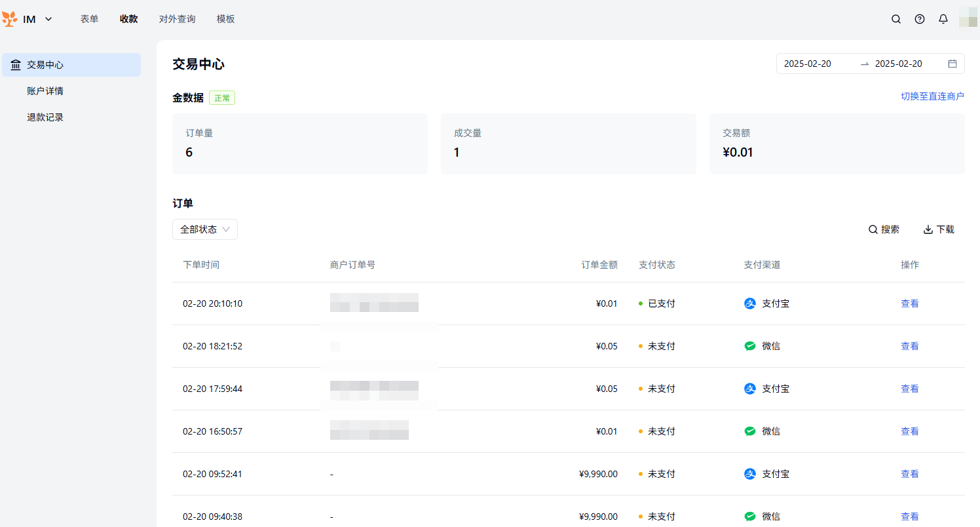Viewport: 980px width, 527px height.
Task: Click the search magnifier icon in top bar
Action: pos(896,19)
